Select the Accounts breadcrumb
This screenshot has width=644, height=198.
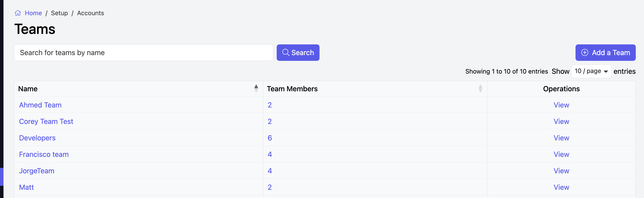click(90, 13)
